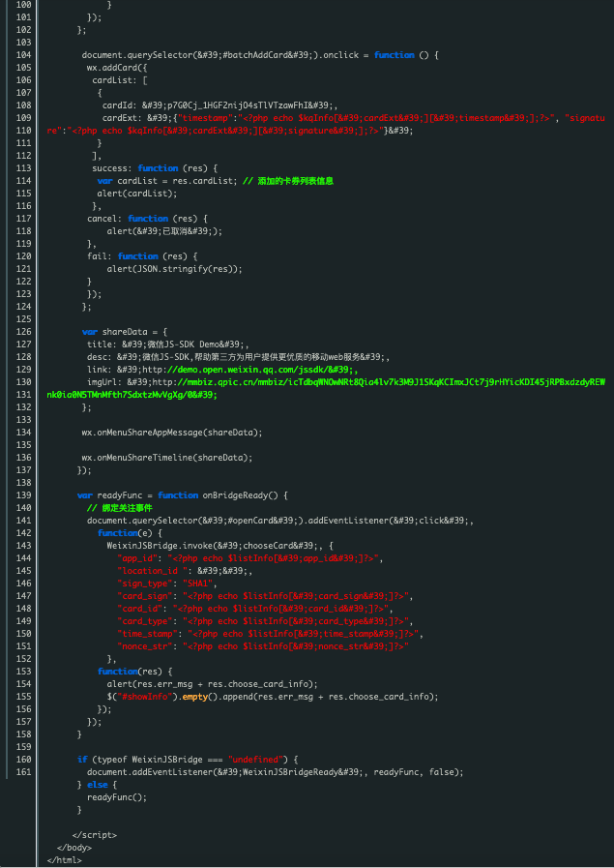Image resolution: width=614 pixels, height=868 pixels.
Task: Click line number 159 in the gutter
Action: (x=23, y=747)
